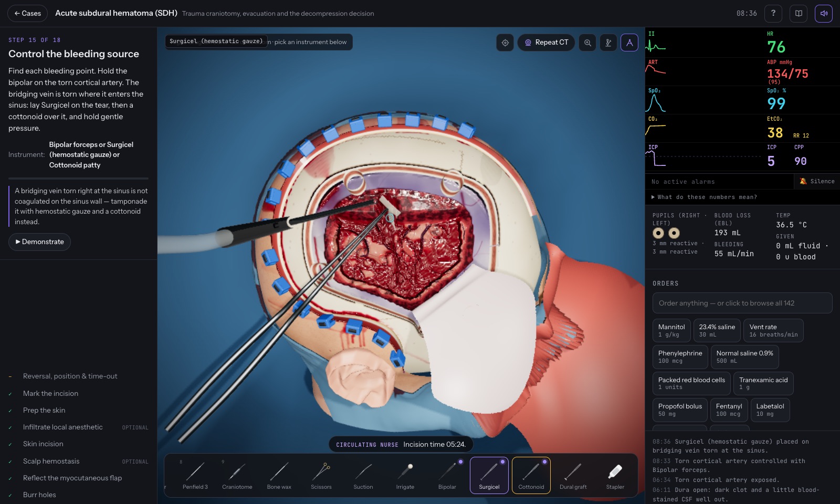
Task: Order Normal saline 0.9% 500 mL
Action: (x=744, y=357)
